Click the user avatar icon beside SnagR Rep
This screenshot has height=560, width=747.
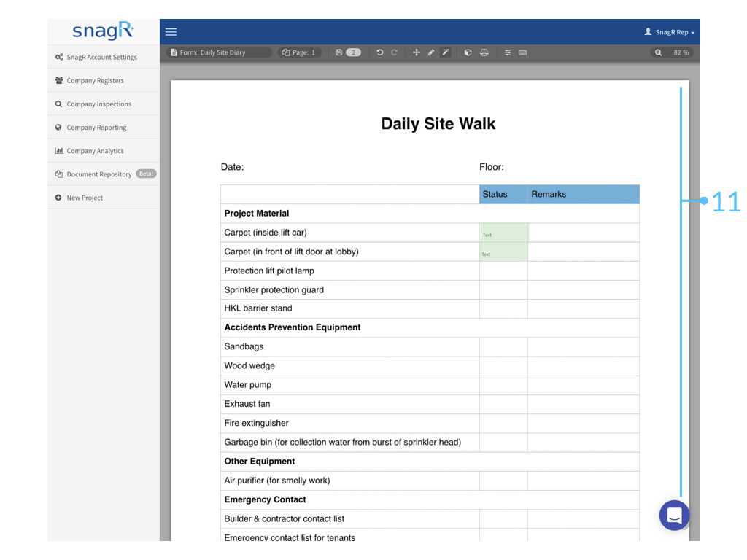tap(648, 31)
